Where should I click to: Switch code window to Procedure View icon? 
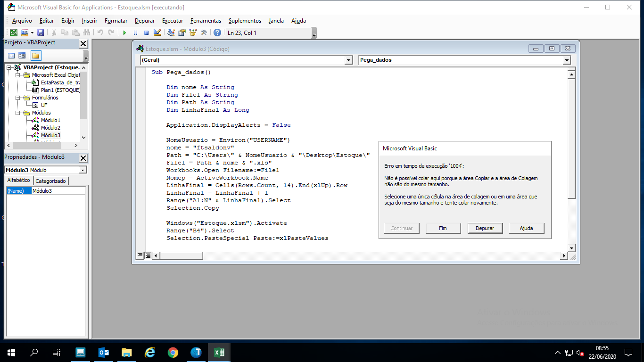tap(140, 255)
